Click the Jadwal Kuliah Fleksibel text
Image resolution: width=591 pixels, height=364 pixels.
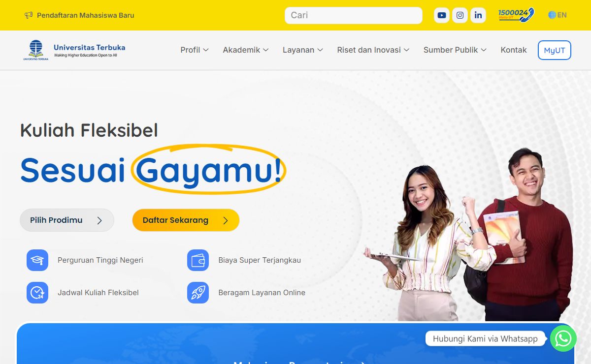[98, 293]
